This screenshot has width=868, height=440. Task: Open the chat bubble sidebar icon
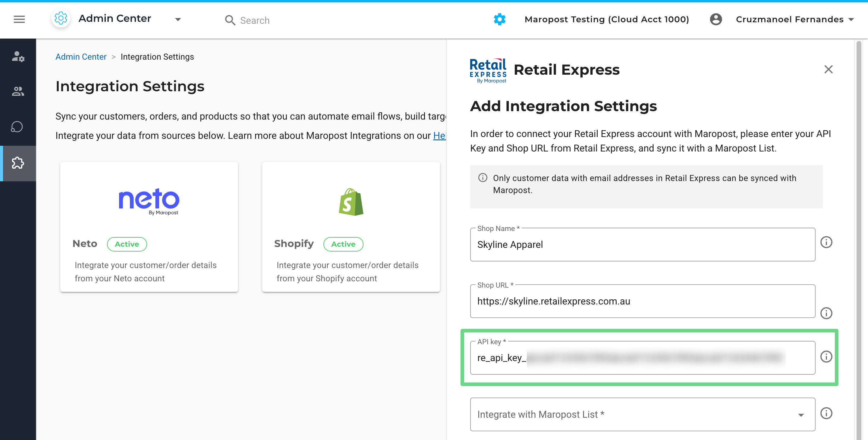pyautogui.click(x=17, y=127)
